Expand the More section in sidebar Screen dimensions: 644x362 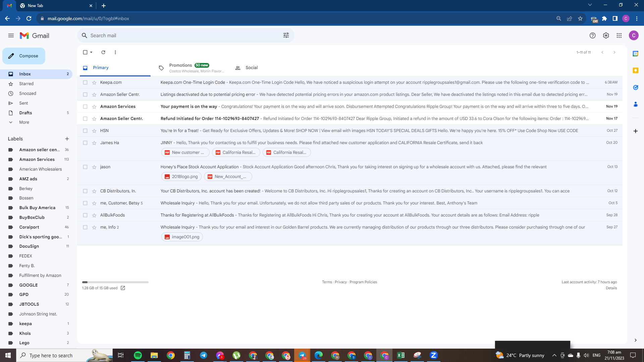click(24, 122)
